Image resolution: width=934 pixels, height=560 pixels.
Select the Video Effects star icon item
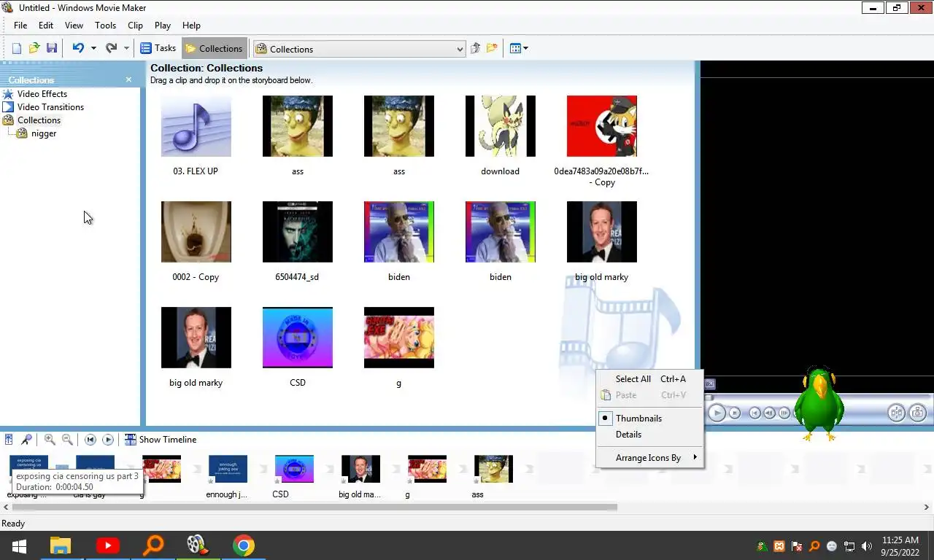point(8,94)
